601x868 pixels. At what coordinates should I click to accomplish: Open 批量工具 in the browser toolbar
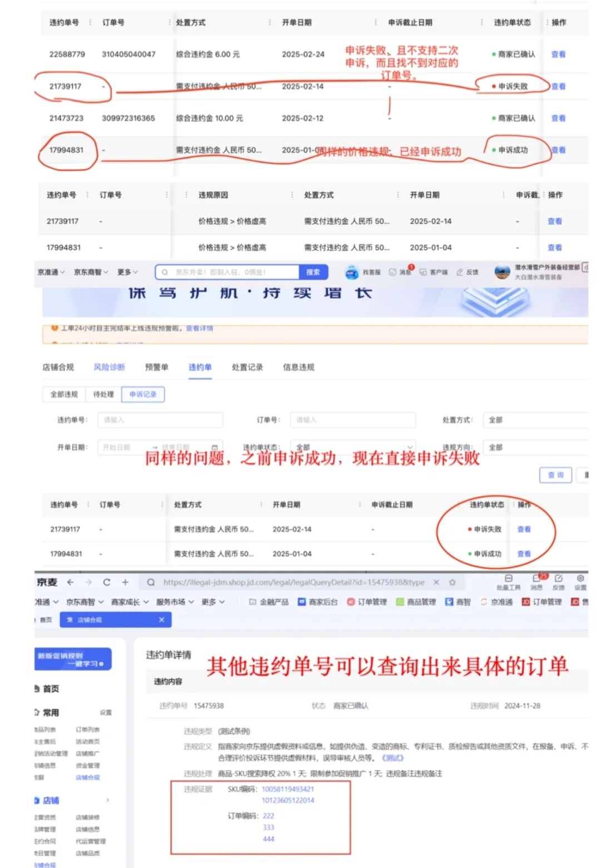click(508, 582)
